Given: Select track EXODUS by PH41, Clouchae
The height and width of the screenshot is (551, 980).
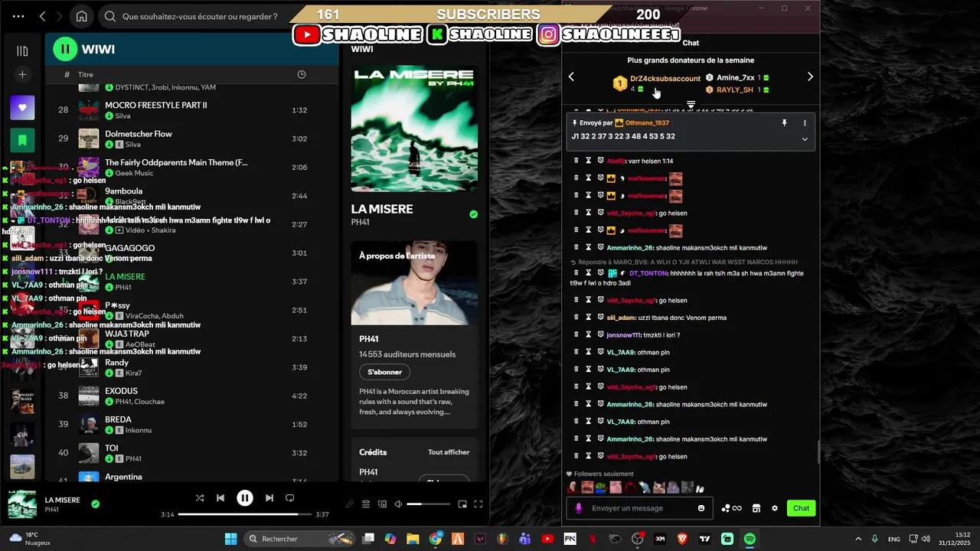Looking at the screenshot, I should (x=191, y=396).
